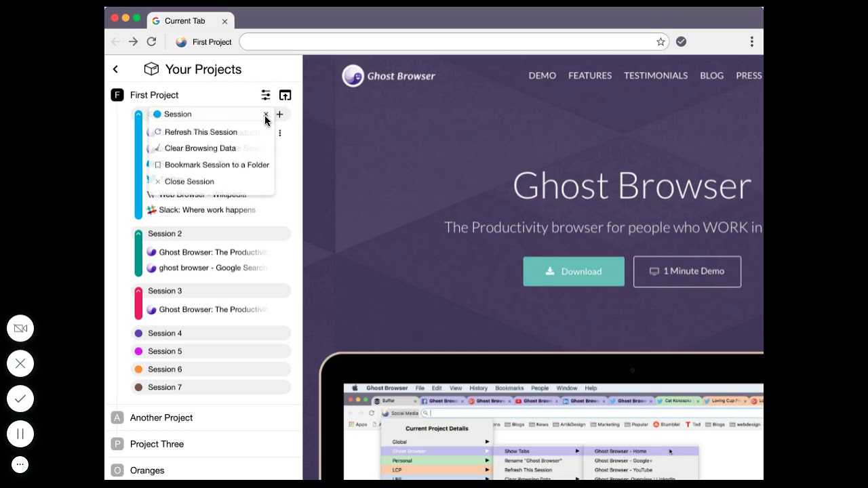Open Slack: Where work happens tab

(207, 210)
